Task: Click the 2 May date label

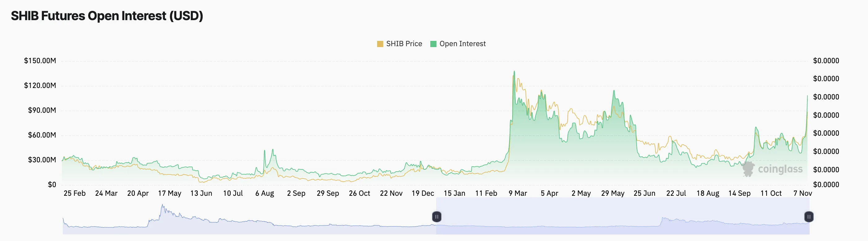Action: point(581,193)
